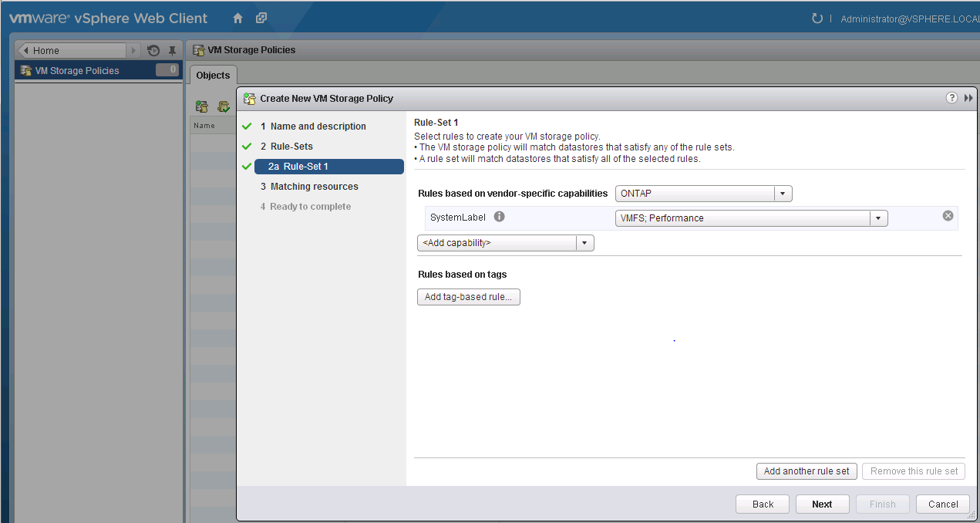Click the Back button

click(x=763, y=504)
